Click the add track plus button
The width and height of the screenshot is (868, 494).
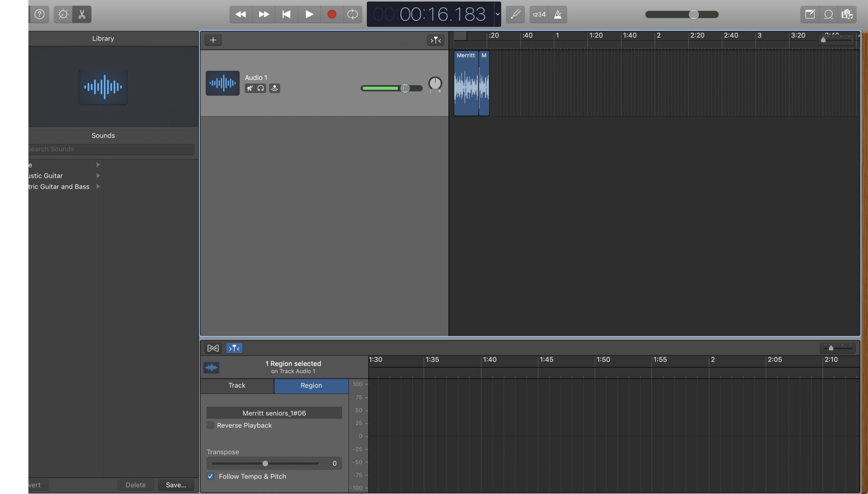213,40
